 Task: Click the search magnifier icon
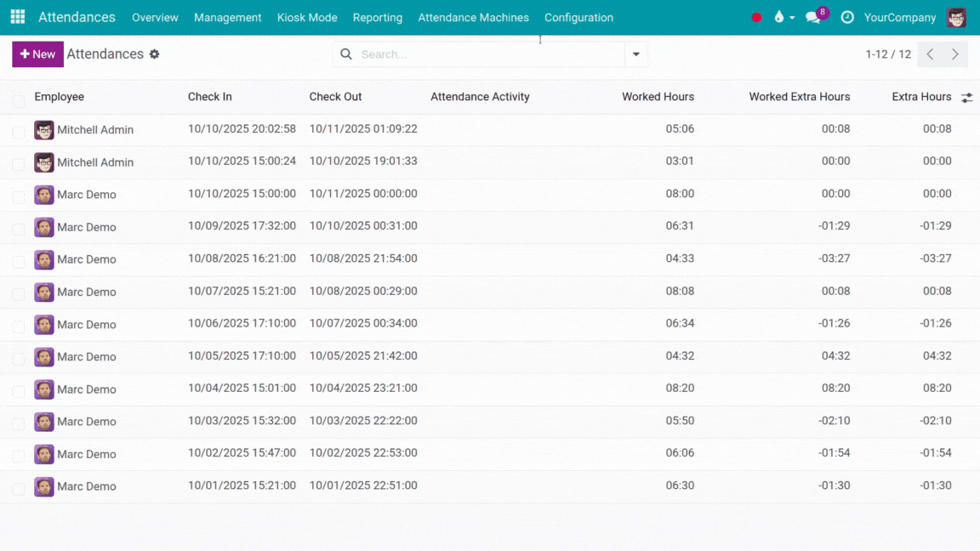[x=346, y=54]
